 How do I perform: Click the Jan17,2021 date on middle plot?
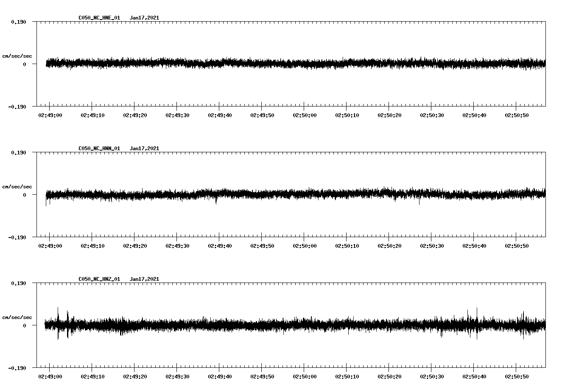click(144, 148)
